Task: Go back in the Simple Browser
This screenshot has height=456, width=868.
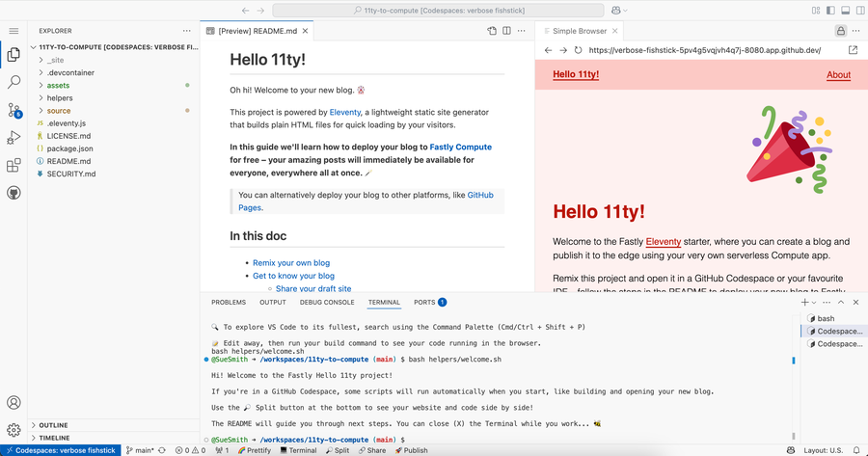Action: coord(548,50)
